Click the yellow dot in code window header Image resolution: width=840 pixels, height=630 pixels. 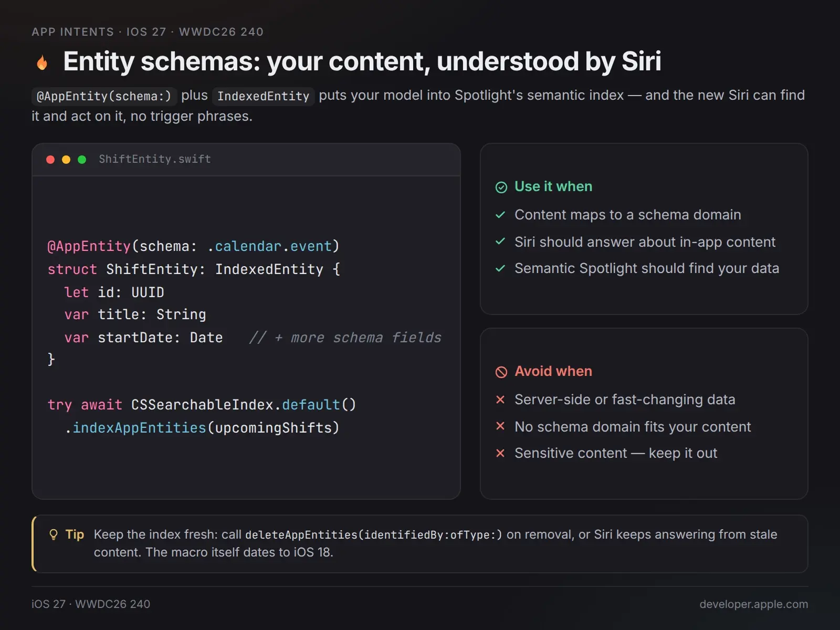[66, 160]
